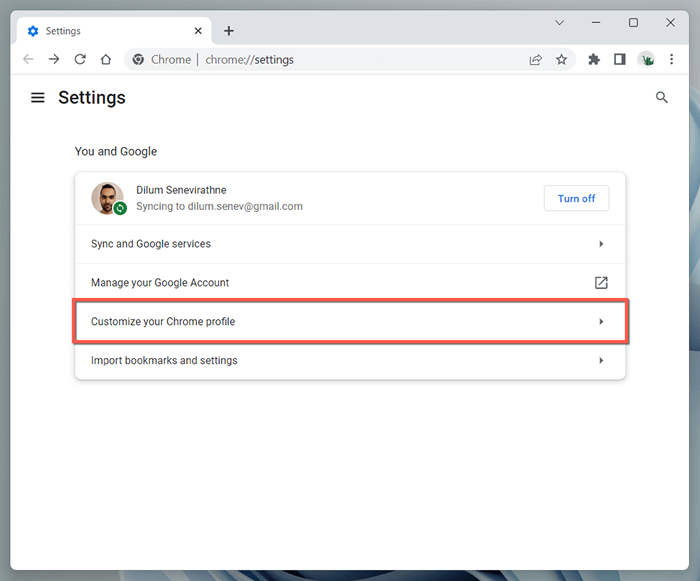Open a new tab with plus button
This screenshot has height=581, width=700.
pyautogui.click(x=229, y=31)
